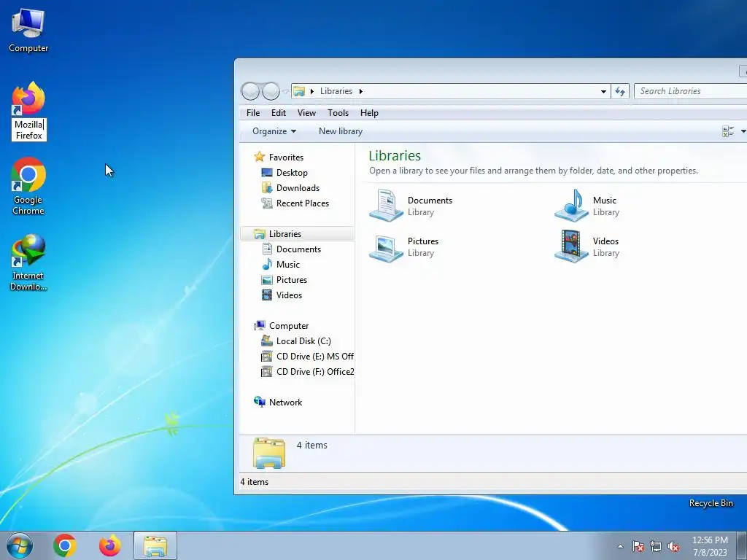The height and width of the screenshot is (560, 747).
Task: Click the Videos library icon in main pane
Action: pos(571,246)
